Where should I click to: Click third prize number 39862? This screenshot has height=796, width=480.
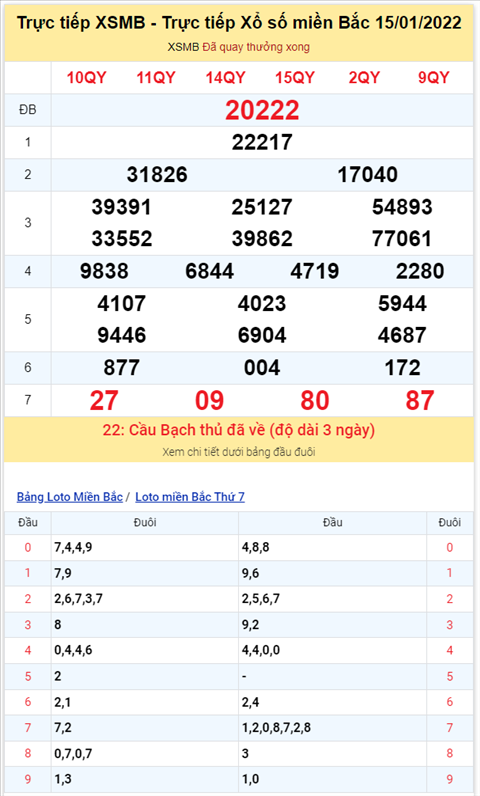(262, 239)
